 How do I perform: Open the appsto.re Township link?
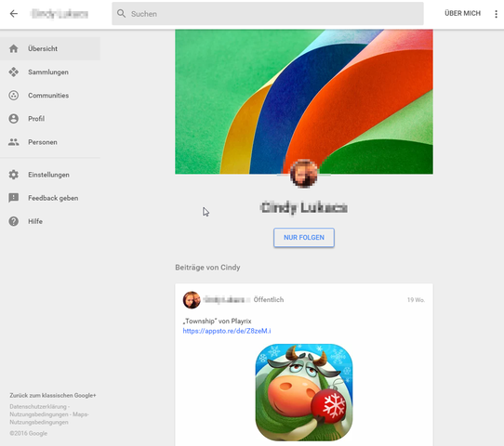pyautogui.click(x=227, y=331)
